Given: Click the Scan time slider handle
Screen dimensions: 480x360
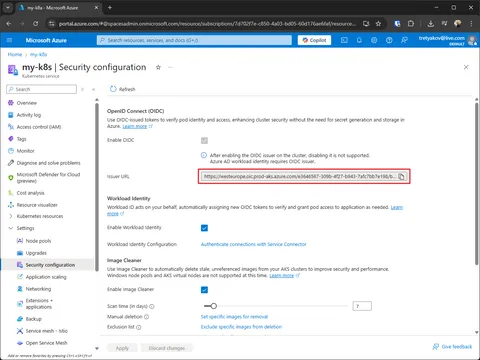Looking at the screenshot, I should (214, 306).
